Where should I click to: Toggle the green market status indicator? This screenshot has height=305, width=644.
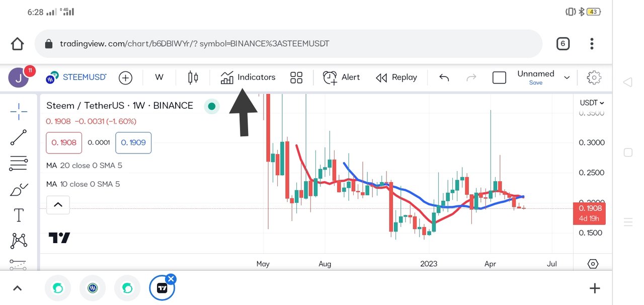[x=212, y=106]
